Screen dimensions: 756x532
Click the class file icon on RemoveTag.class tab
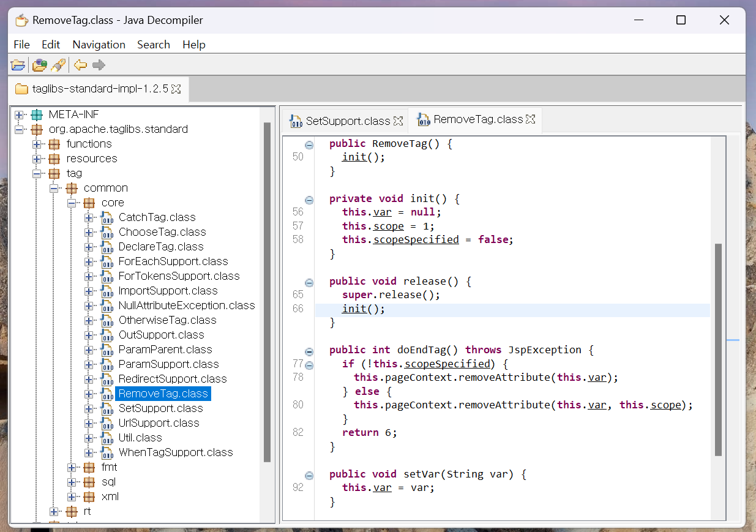[424, 119]
